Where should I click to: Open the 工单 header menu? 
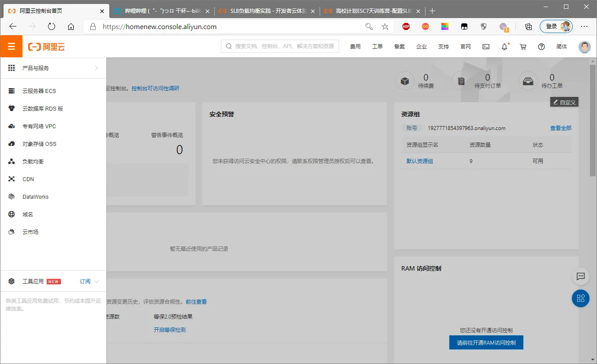coord(377,46)
